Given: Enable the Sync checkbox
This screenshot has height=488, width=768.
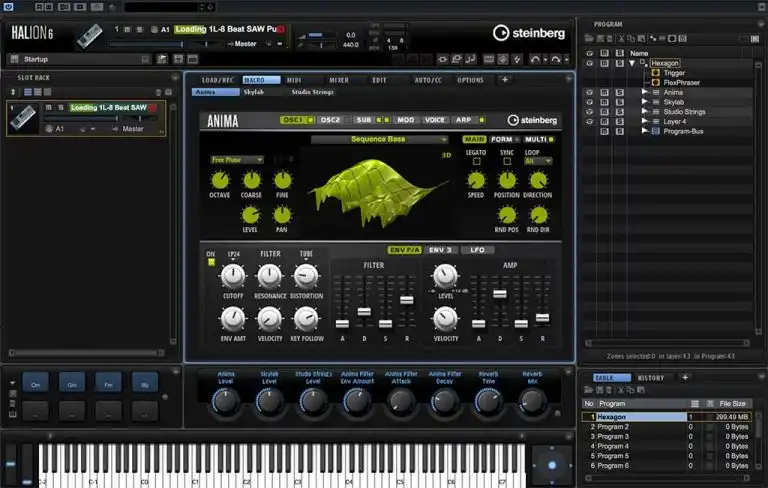Looking at the screenshot, I should pyautogui.click(x=507, y=161).
